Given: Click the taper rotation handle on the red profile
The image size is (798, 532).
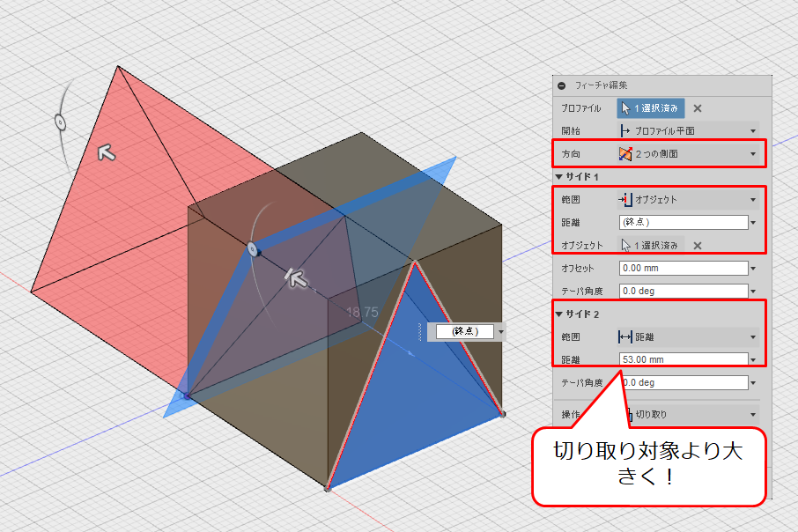Looking at the screenshot, I should coord(60,122).
